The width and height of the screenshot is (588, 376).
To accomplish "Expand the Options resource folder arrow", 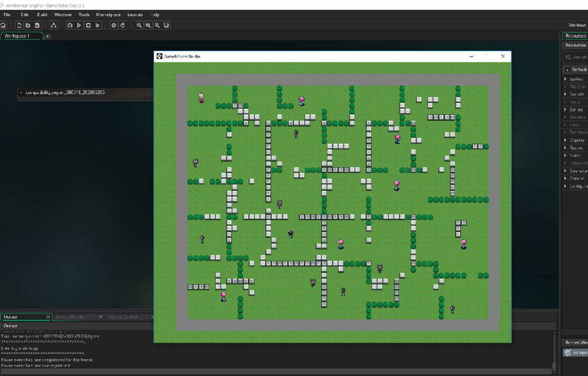I will [x=566, y=179].
